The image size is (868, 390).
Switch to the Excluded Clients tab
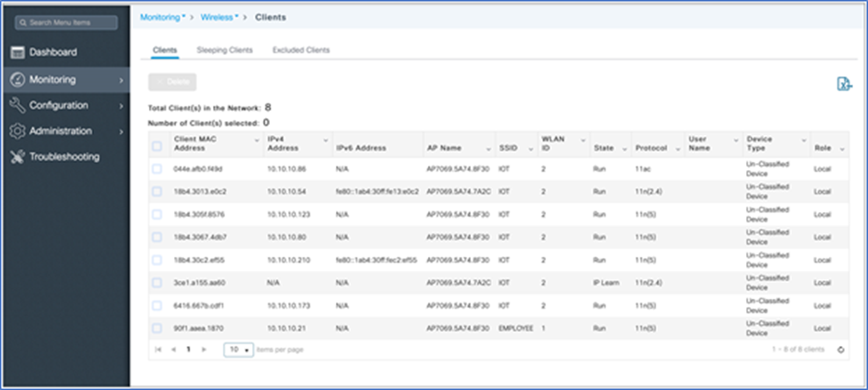[x=301, y=50]
